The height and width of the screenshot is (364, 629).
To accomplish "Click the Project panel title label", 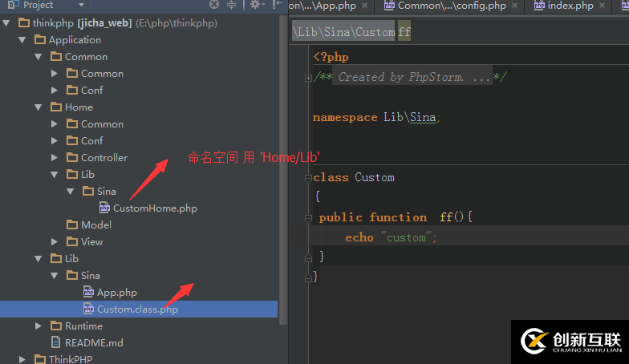I will [38, 5].
